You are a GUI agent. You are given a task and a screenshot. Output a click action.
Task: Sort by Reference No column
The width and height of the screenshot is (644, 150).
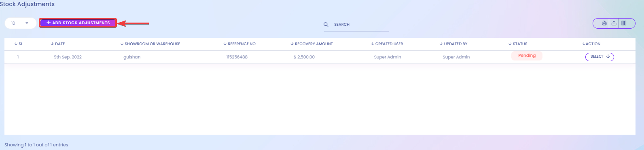(239, 44)
